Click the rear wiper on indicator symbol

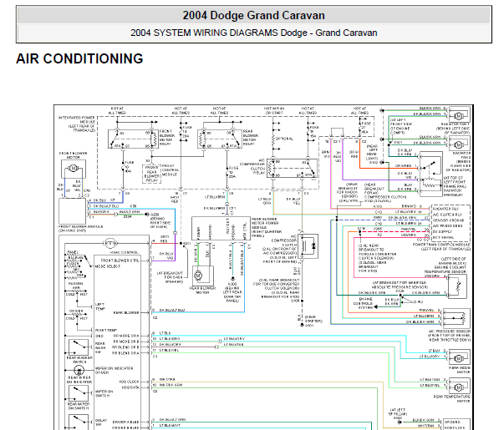[79, 370]
